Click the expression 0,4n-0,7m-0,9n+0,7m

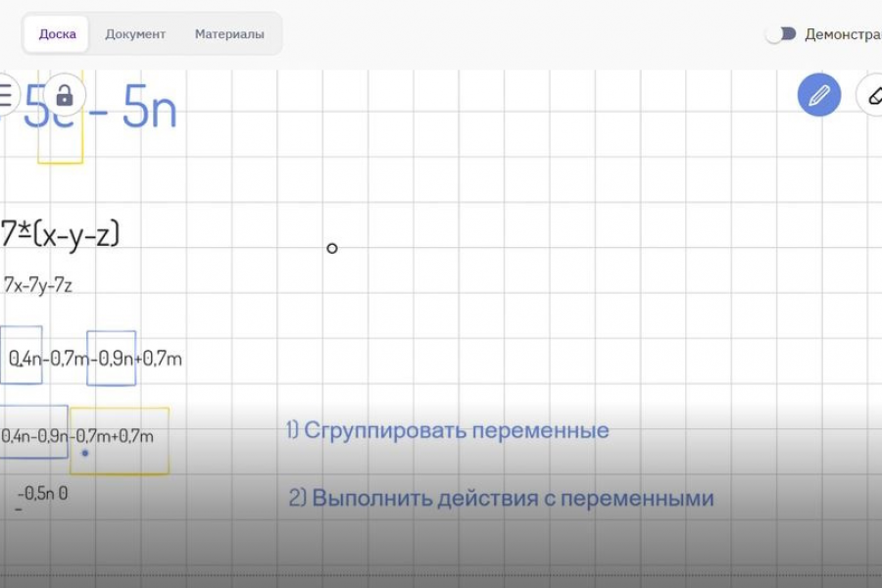coord(95,358)
